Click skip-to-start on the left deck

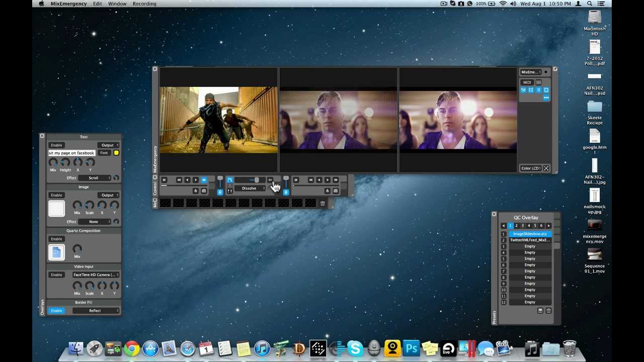point(164,179)
